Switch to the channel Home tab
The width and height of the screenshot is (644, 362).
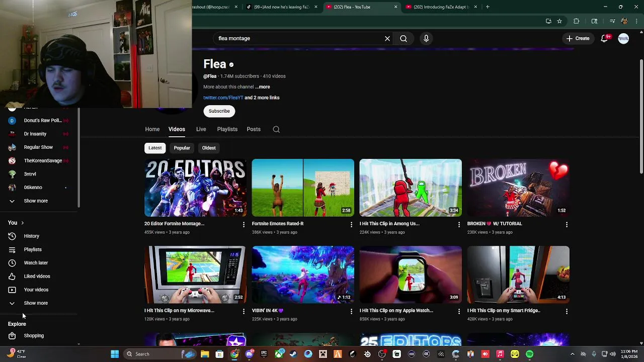coord(152,129)
